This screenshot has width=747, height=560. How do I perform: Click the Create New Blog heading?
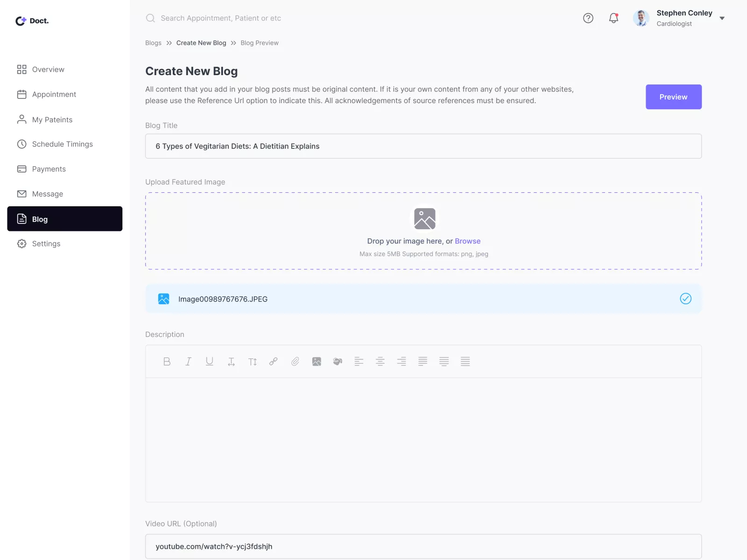191,71
